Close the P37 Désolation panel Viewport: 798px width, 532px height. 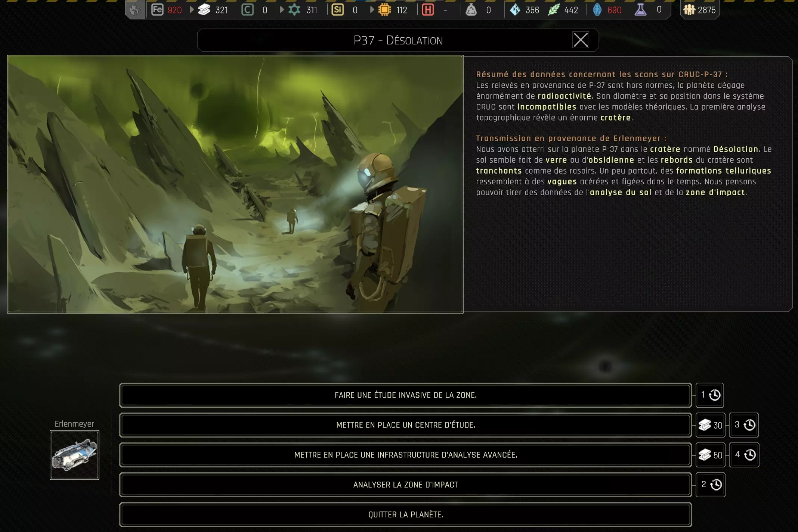point(581,40)
